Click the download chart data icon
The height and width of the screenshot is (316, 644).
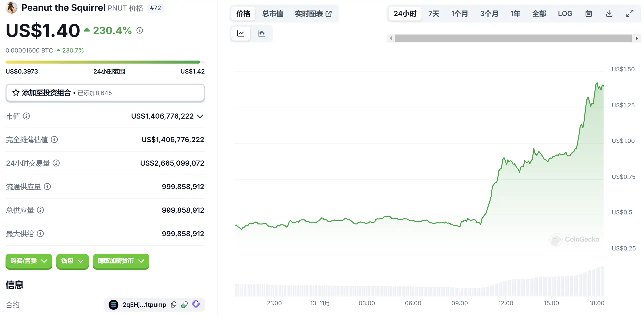click(609, 14)
